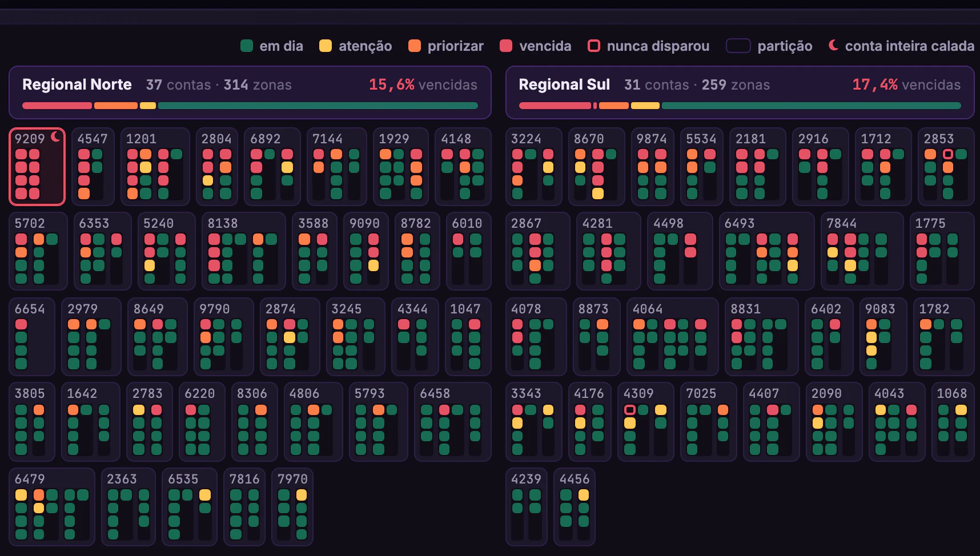Open the Regional Norte header
980x556 pixels.
(x=250, y=92)
